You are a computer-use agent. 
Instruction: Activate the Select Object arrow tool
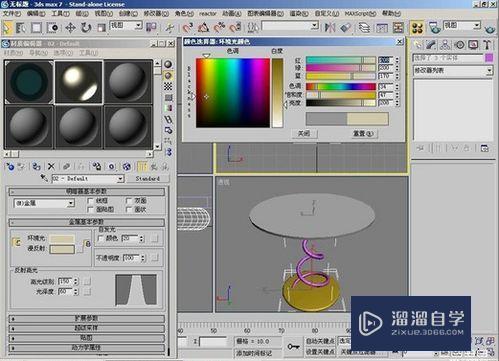point(7,28)
